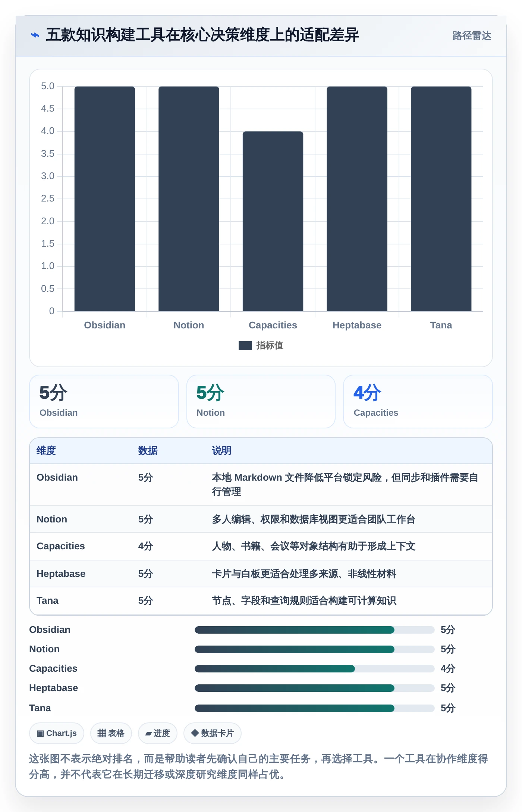
Task: Click the Heptabase bar in the chart
Action: (357, 199)
